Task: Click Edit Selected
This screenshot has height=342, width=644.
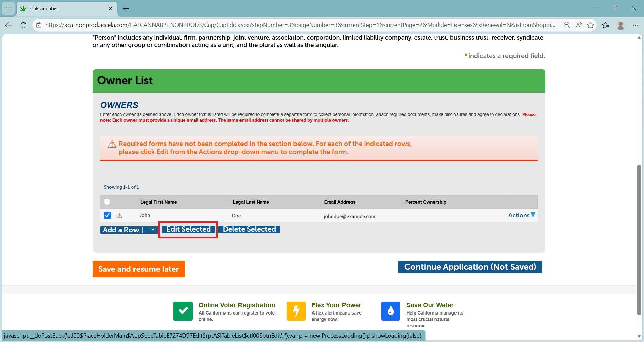Action: pyautogui.click(x=189, y=229)
